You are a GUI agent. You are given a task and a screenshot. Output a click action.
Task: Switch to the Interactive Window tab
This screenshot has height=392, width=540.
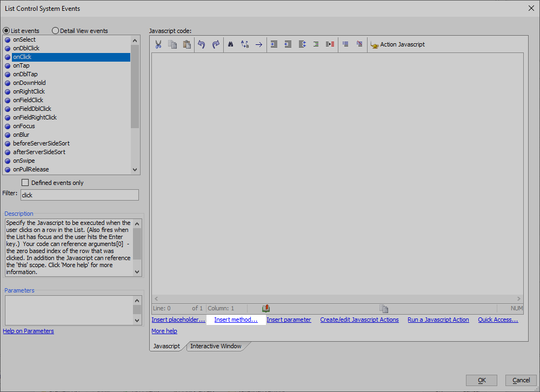216,346
